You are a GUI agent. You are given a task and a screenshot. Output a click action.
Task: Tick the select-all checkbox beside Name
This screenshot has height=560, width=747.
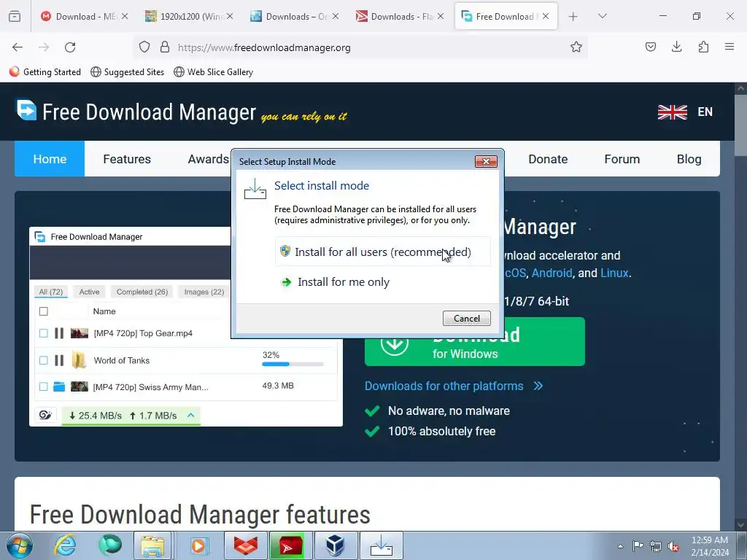43,311
